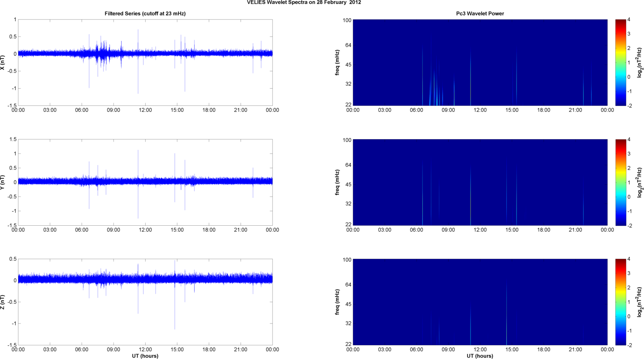
Task: Click the 03:00 tick below the Z wavelet panel
Action: point(384,349)
